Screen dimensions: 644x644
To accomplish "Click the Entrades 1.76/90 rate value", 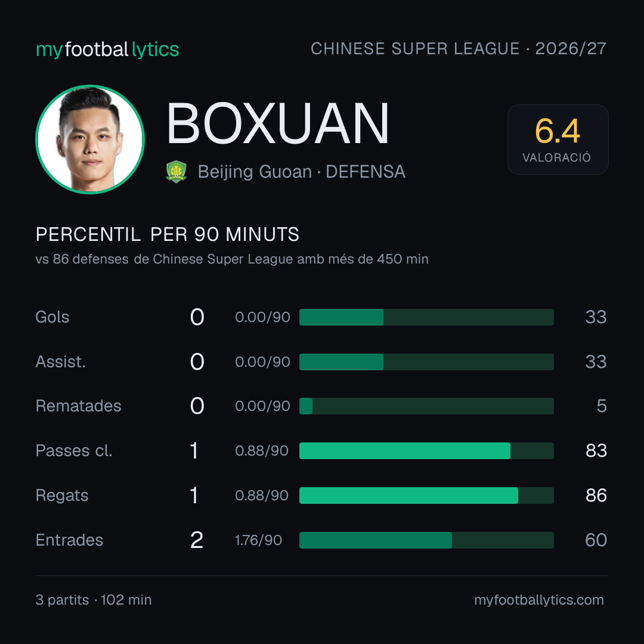I will 258,540.
